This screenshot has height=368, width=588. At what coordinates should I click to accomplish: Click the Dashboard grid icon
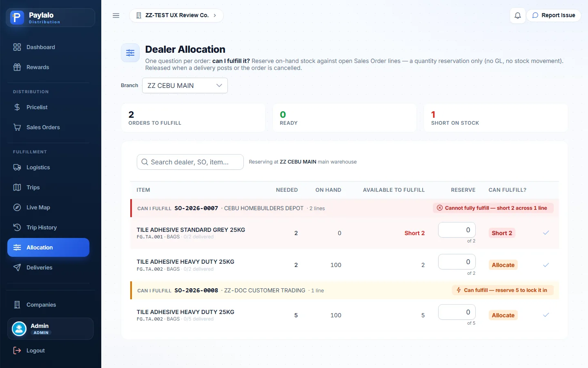point(17,47)
